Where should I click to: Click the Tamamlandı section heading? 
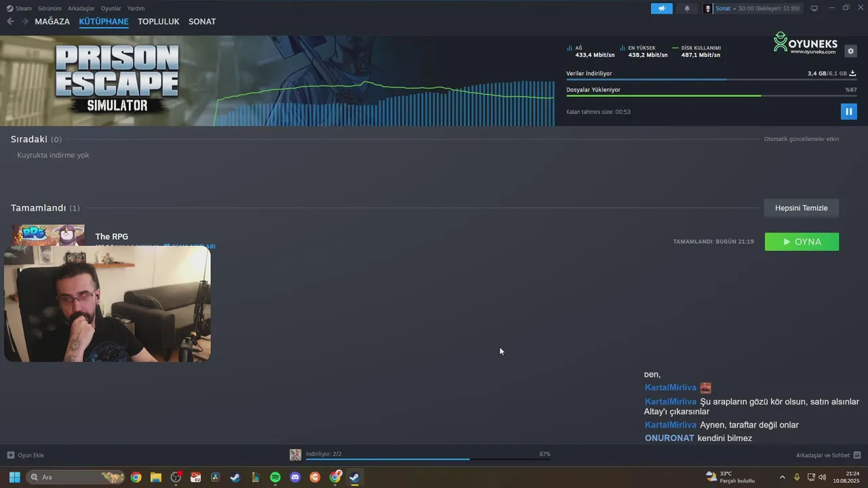(x=45, y=208)
